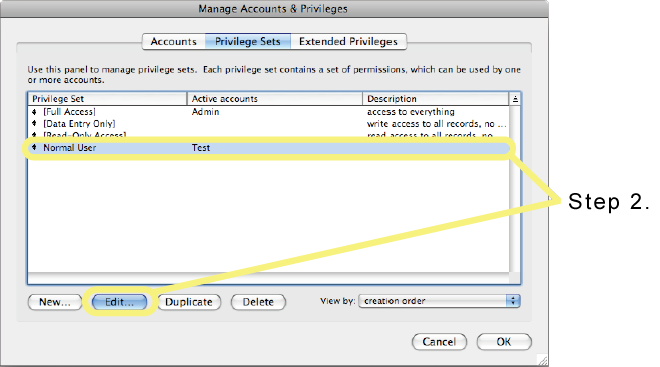Switch to the Accounts tab
The image size is (660, 367).
pyautogui.click(x=173, y=42)
